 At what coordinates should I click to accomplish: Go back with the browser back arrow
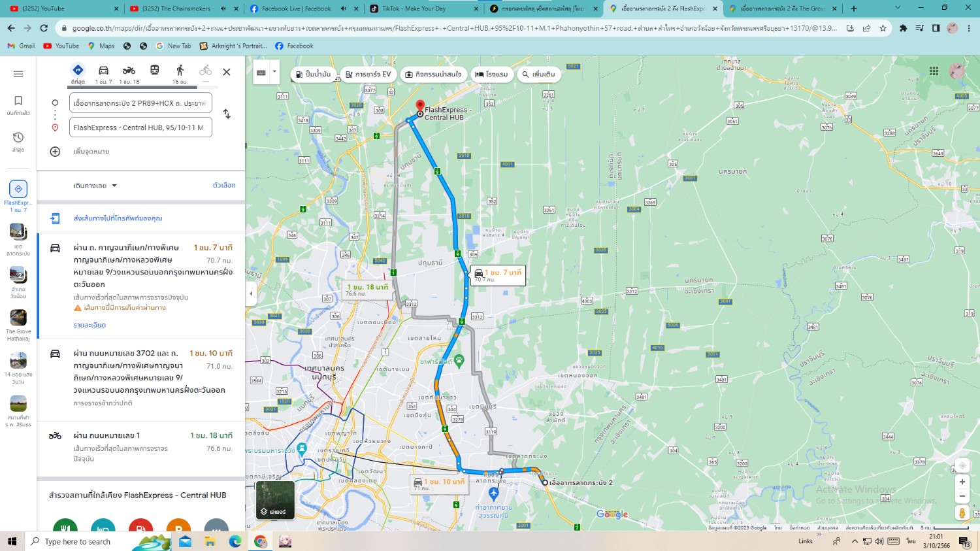click(11, 28)
